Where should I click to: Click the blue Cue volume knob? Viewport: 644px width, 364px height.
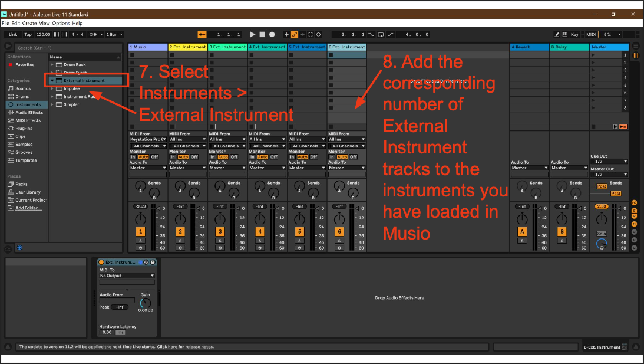pos(602,244)
